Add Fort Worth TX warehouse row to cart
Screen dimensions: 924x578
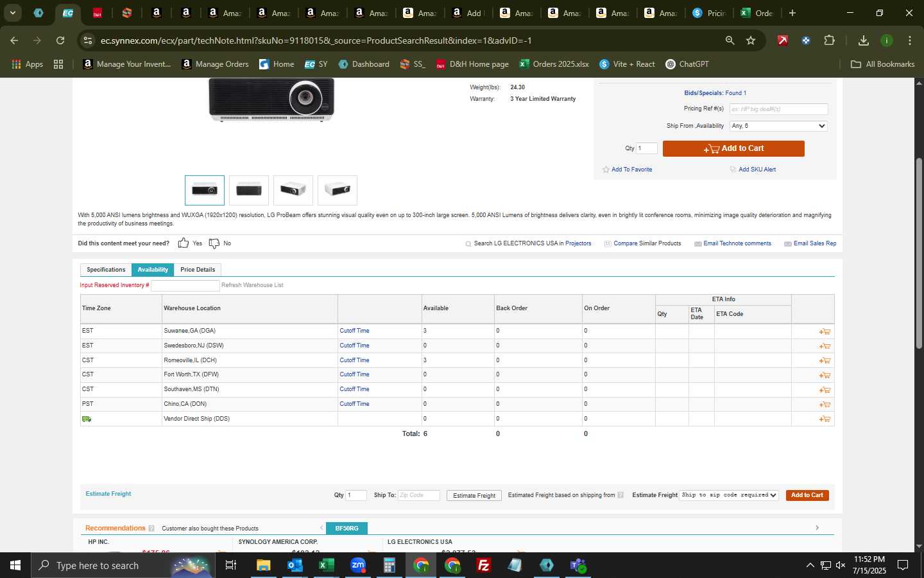pos(825,375)
